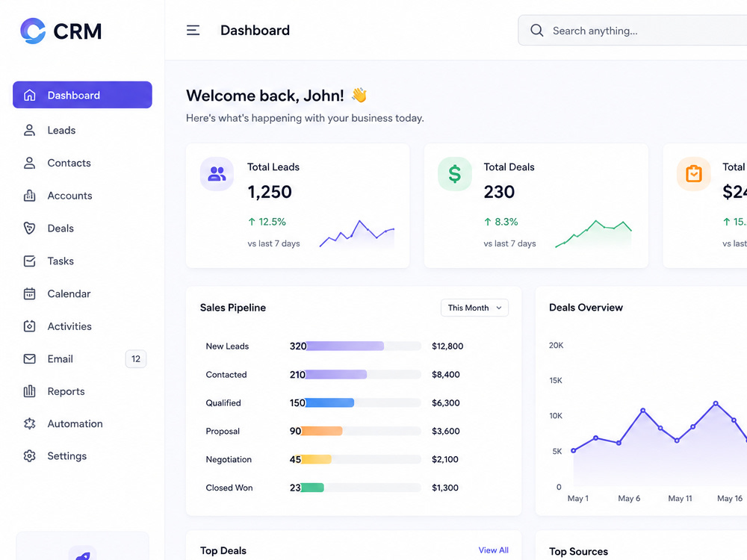Click the 230 Total Deals value
This screenshot has height=560, width=747.
(499, 192)
